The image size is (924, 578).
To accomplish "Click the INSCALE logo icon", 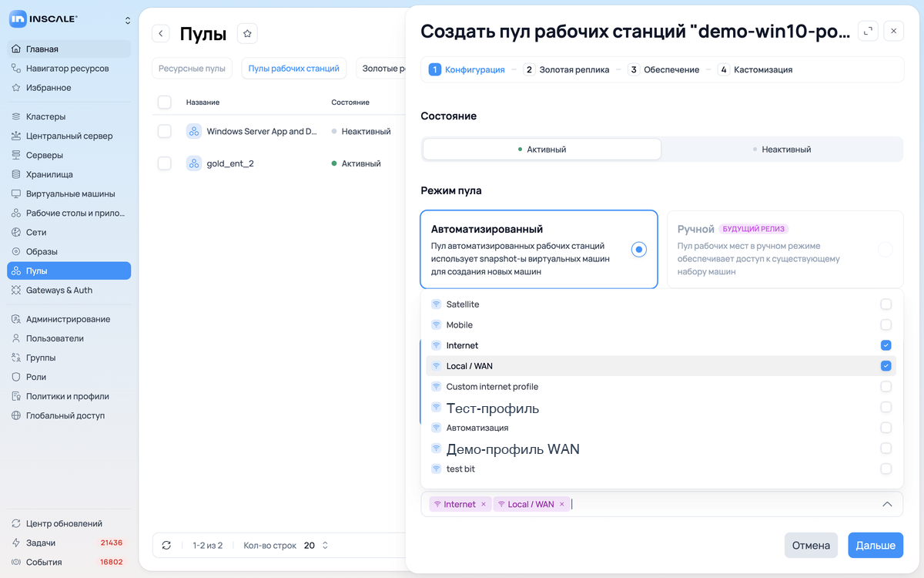I will 18,18.
